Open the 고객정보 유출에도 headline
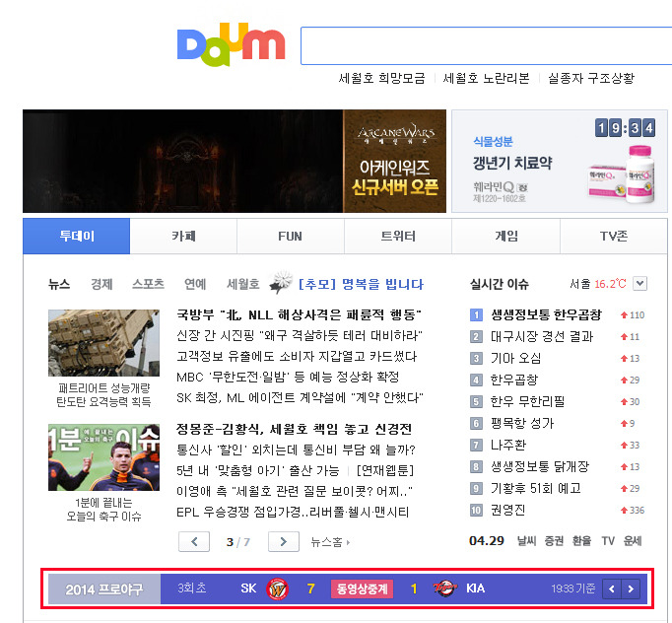 pyautogui.click(x=297, y=356)
